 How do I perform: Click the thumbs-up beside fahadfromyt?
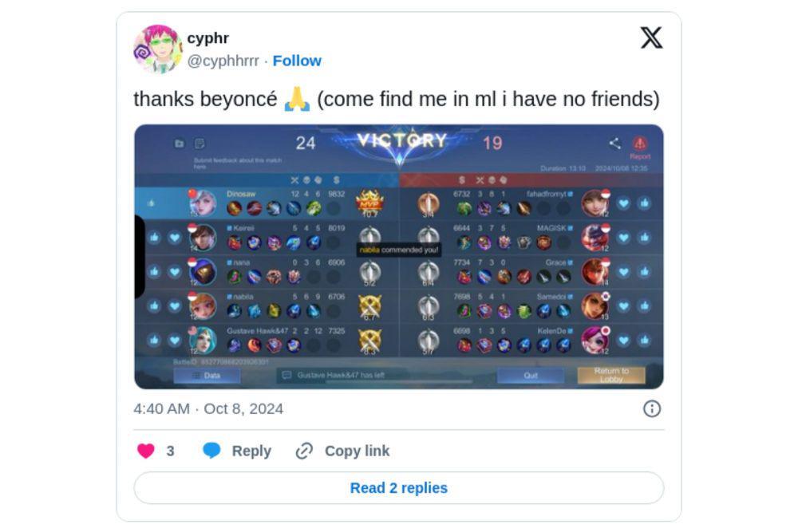pos(644,203)
